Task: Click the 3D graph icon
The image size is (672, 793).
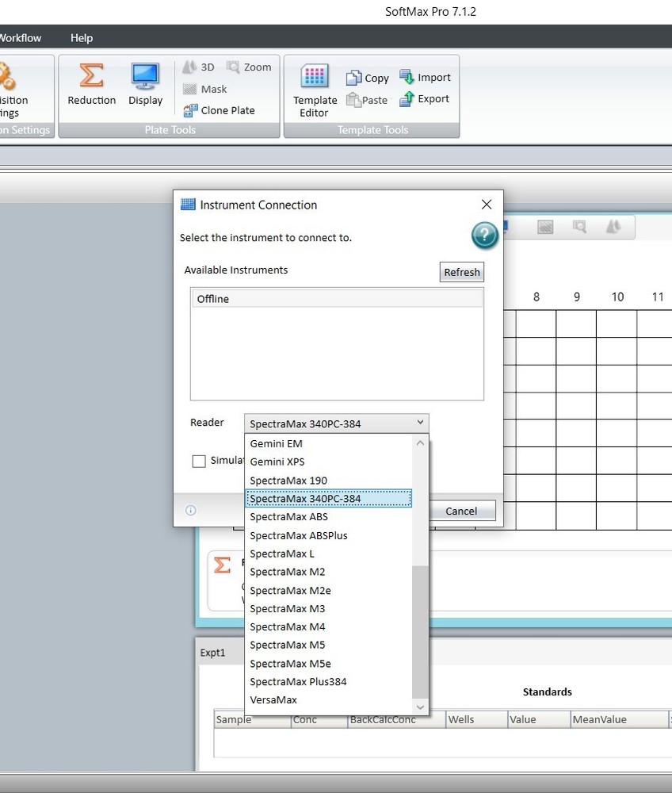Action: [190, 67]
